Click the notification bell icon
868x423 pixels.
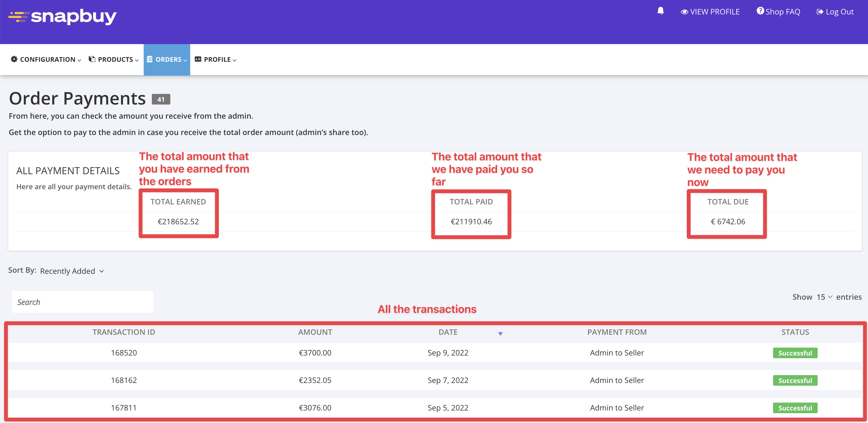[x=660, y=11]
